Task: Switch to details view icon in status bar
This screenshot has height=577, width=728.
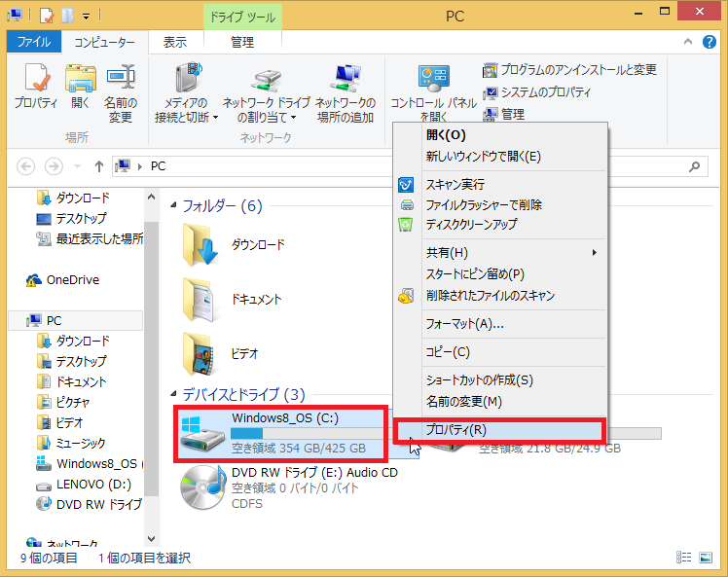Action: point(683,557)
